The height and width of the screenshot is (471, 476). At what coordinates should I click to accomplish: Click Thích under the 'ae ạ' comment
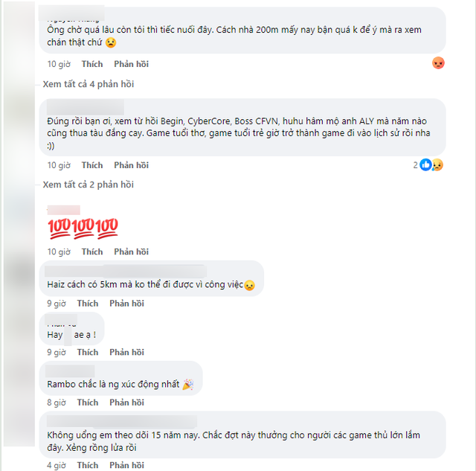pyautogui.click(x=88, y=352)
